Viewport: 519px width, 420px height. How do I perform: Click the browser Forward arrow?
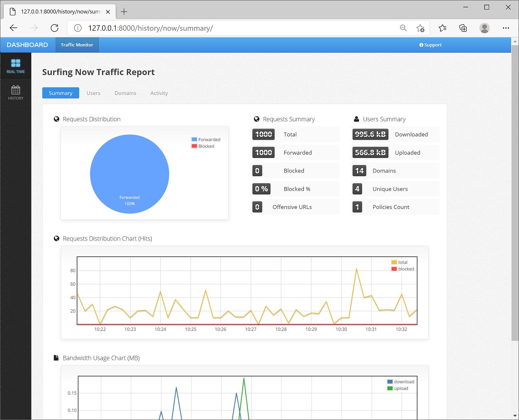[x=34, y=28]
